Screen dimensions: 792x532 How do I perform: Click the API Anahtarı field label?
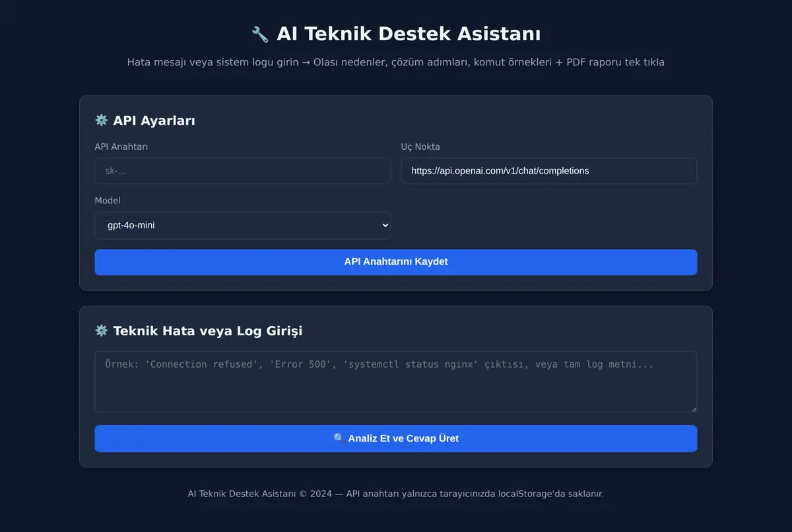tap(121, 147)
